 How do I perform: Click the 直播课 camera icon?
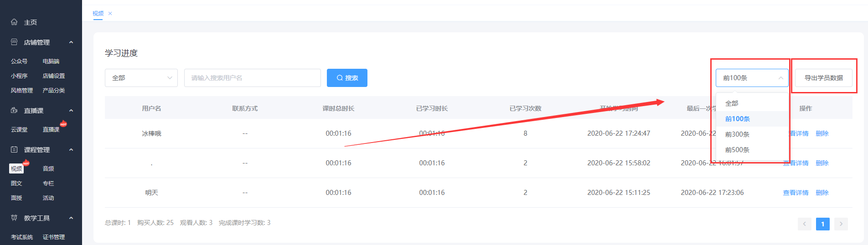(x=14, y=110)
